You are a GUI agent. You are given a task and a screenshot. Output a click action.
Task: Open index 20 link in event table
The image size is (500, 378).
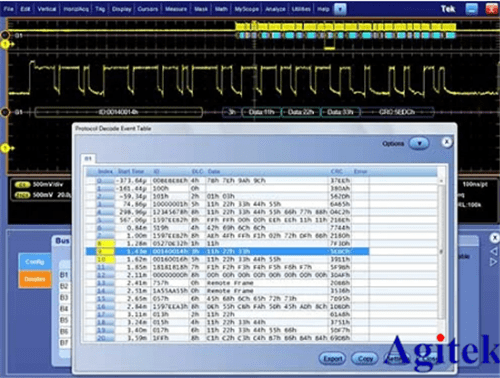[x=105, y=338]
